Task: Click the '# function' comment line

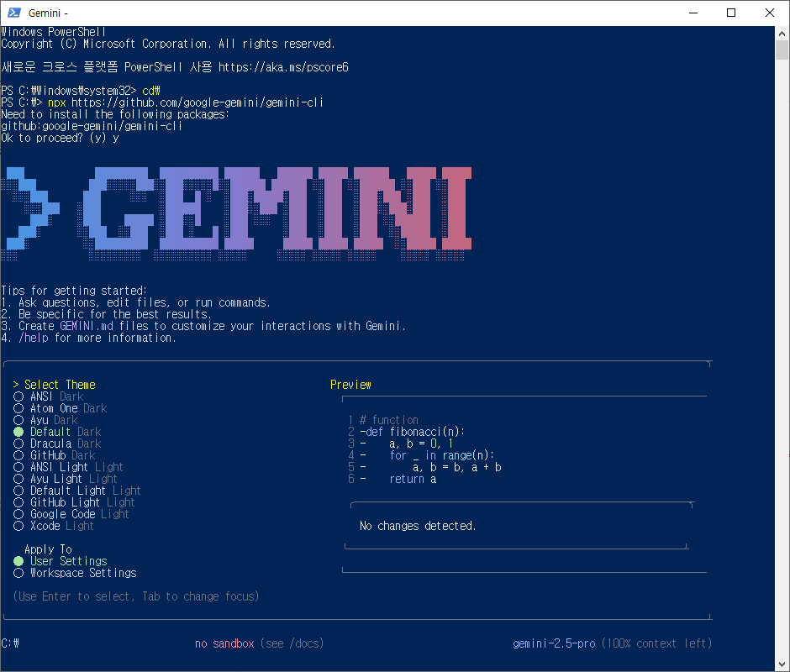Action: pyautogui.click(x=388, y=420)
